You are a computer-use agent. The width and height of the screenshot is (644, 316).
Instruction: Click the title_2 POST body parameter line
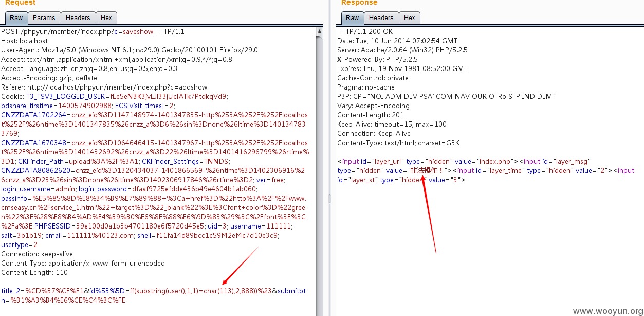pos(153,291)
